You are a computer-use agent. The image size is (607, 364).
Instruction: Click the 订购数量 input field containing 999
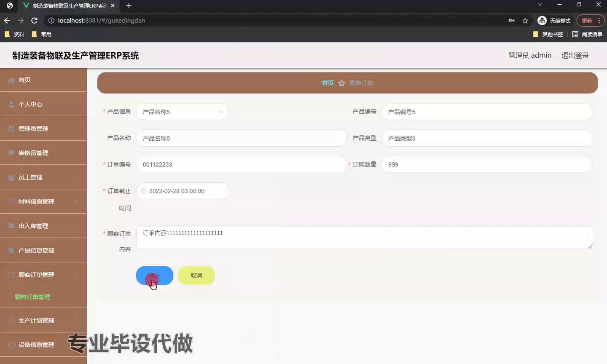tap(487, 165)
